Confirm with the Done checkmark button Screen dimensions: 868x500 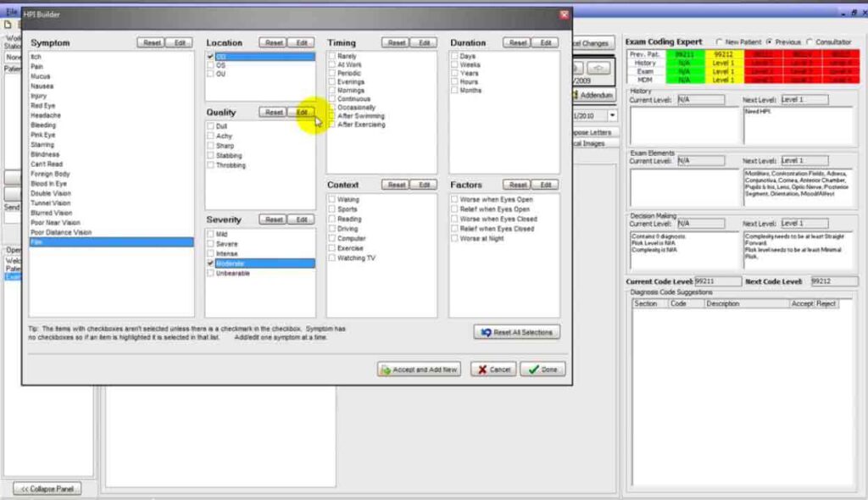tap(542, 369)
